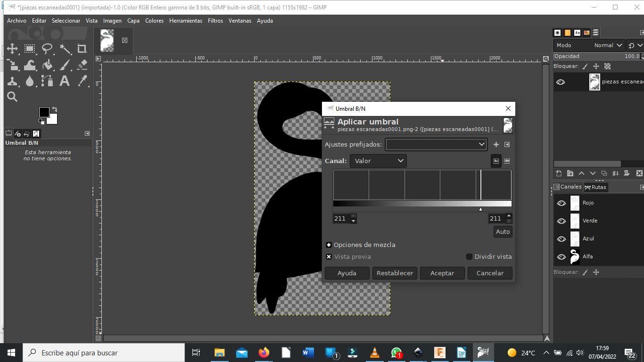
Task: Toggle lock position and size for layer
Action: [596, 66]
